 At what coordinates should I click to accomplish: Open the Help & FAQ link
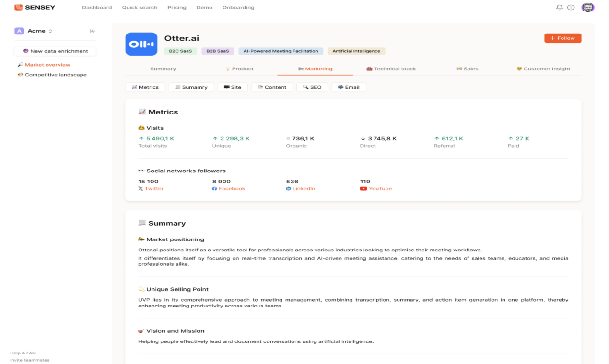pyautogui.click(x=23, y=353)
